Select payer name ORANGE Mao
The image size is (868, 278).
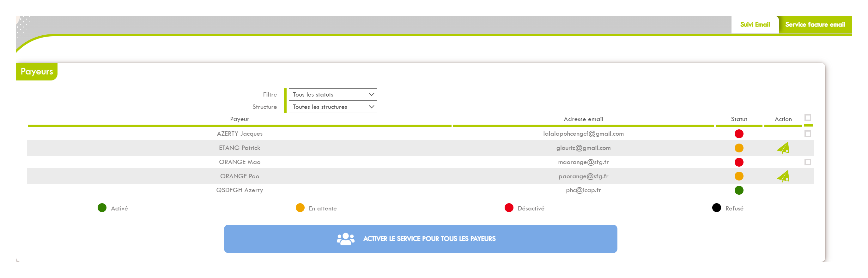(x=240, y=162)
